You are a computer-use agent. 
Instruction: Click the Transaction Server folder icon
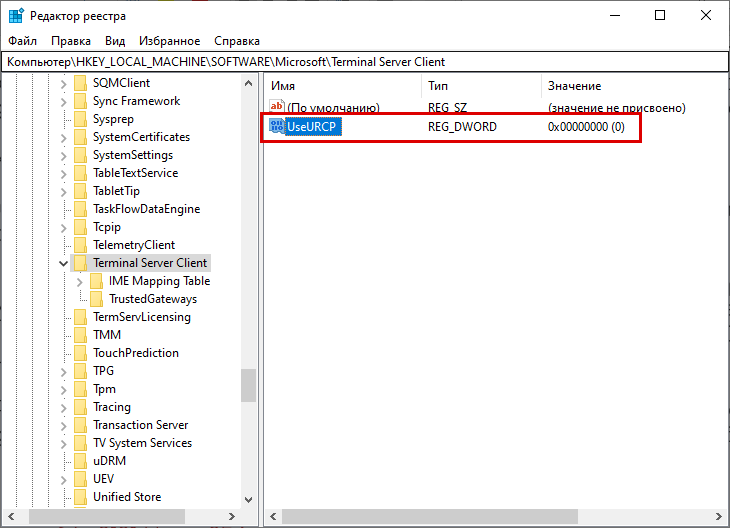pos(81,425)
